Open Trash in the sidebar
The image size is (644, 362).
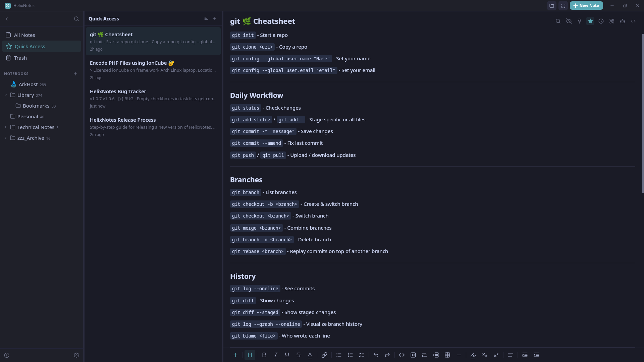pos(20,58)
